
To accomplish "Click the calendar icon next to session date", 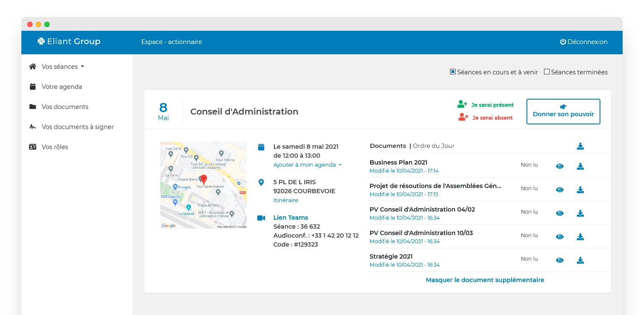I will click(x=261, y=147).
